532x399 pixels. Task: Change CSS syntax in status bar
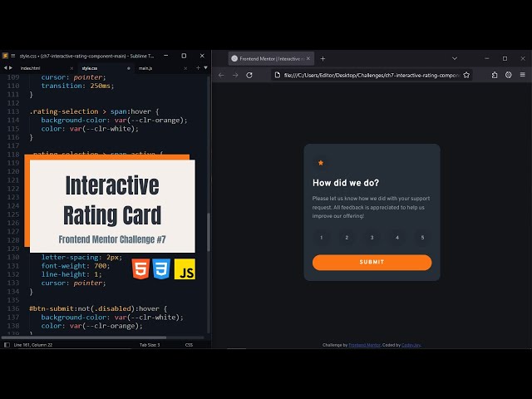click(x=189, y=345)
